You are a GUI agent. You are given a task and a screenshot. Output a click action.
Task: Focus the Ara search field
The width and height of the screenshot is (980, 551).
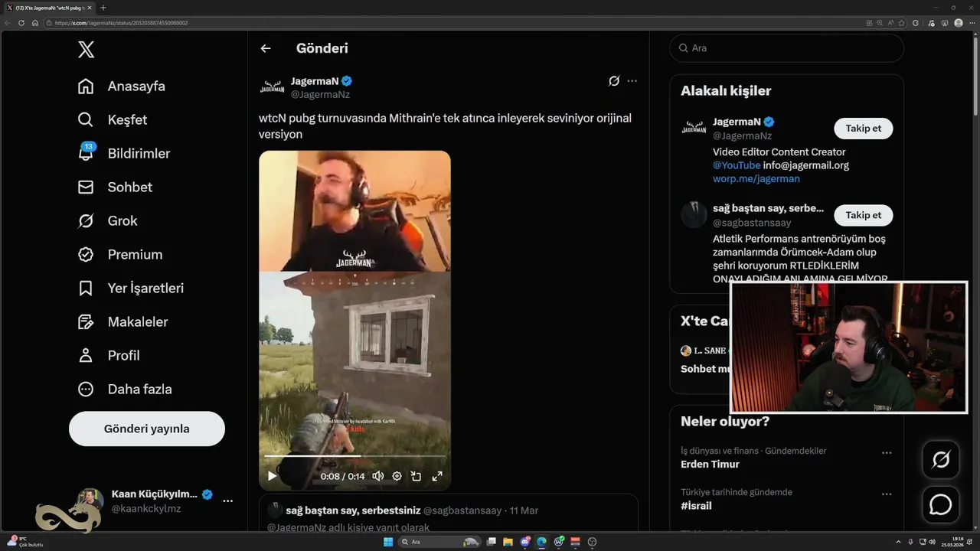click(786, 47)
